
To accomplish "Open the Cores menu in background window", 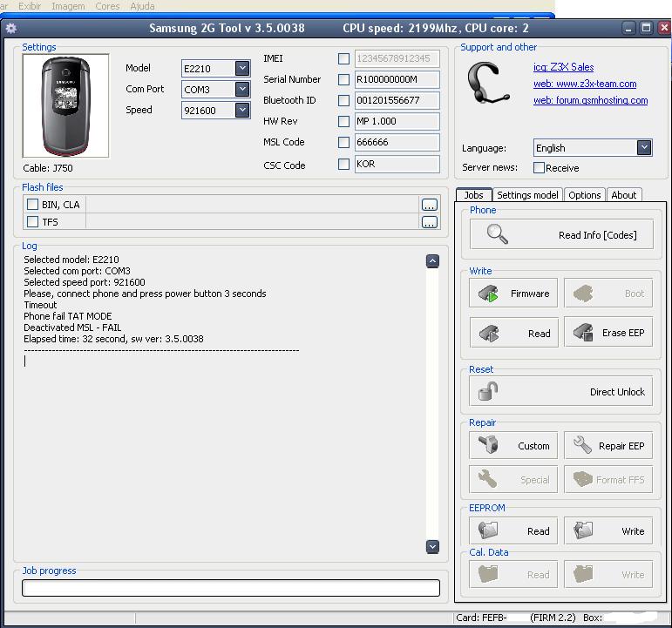I will point(107,6).
